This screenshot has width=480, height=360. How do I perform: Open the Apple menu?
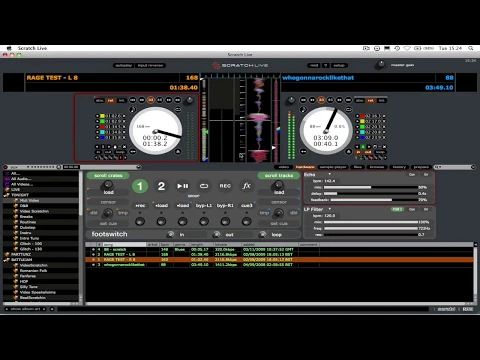pyautogui.click(x=9, y=48)
